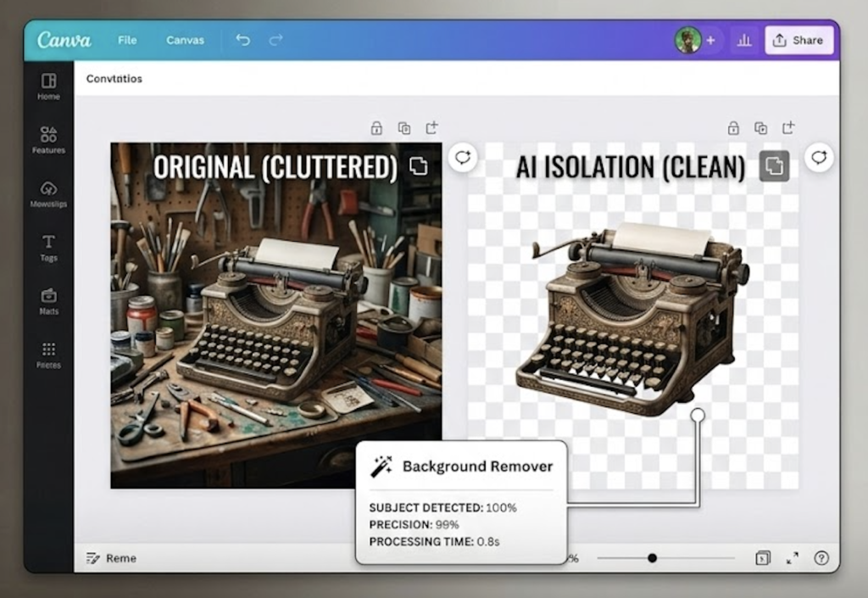This screenshot has height=598, width=868.
Task: Select the Tags text tool in the sidebar
Action: click(x=48, y=247)
